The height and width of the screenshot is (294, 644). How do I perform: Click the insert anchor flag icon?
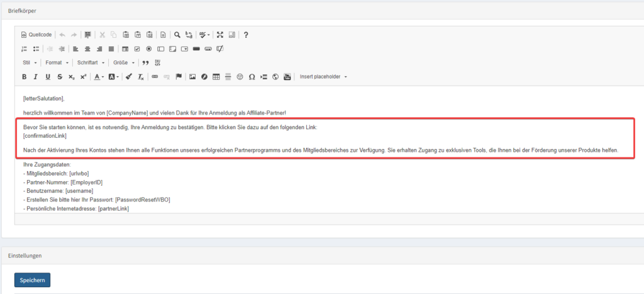179,77
